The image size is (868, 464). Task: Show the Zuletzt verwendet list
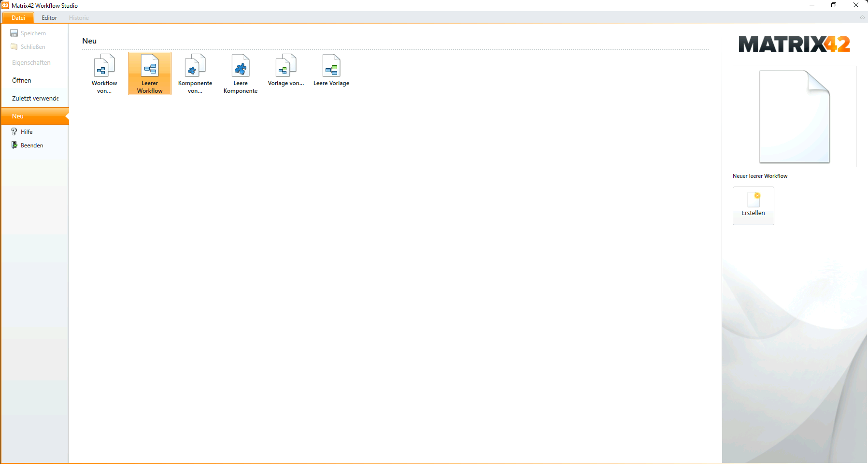(35, 99)
